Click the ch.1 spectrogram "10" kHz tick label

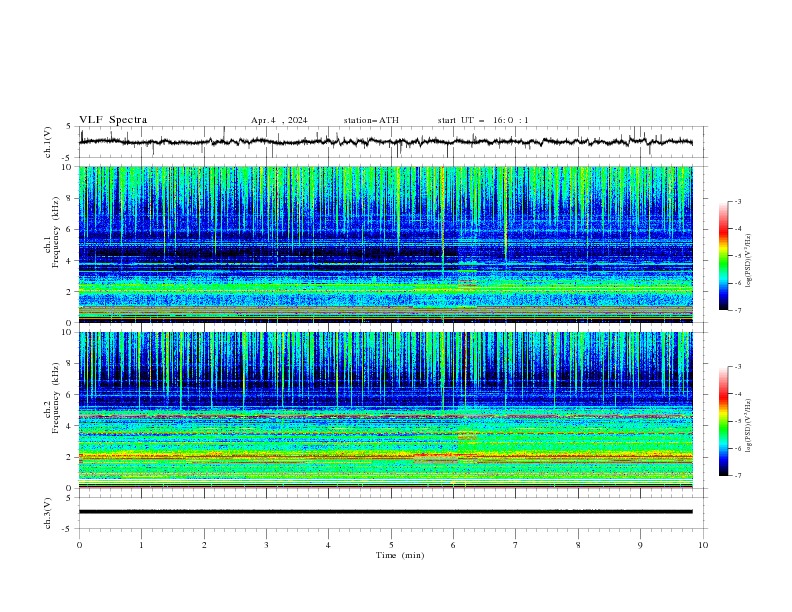[x=67, y=167]
